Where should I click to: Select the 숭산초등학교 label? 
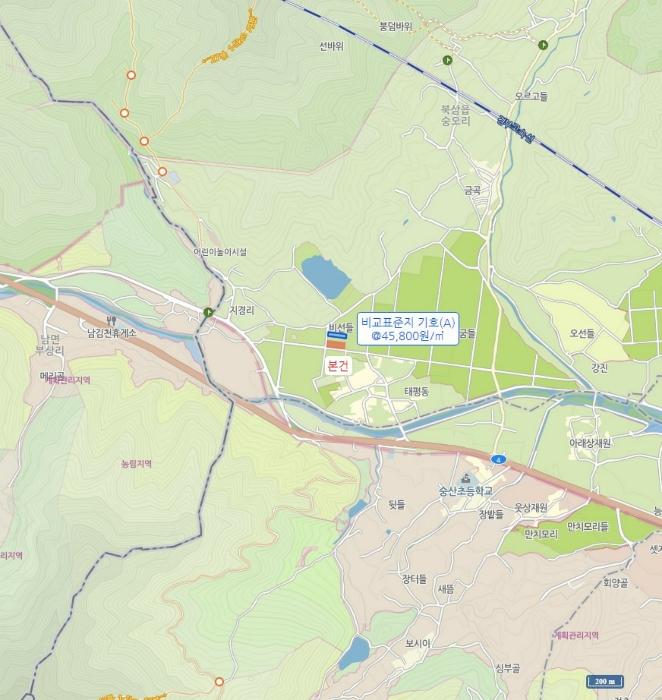[x=466, y=491]
